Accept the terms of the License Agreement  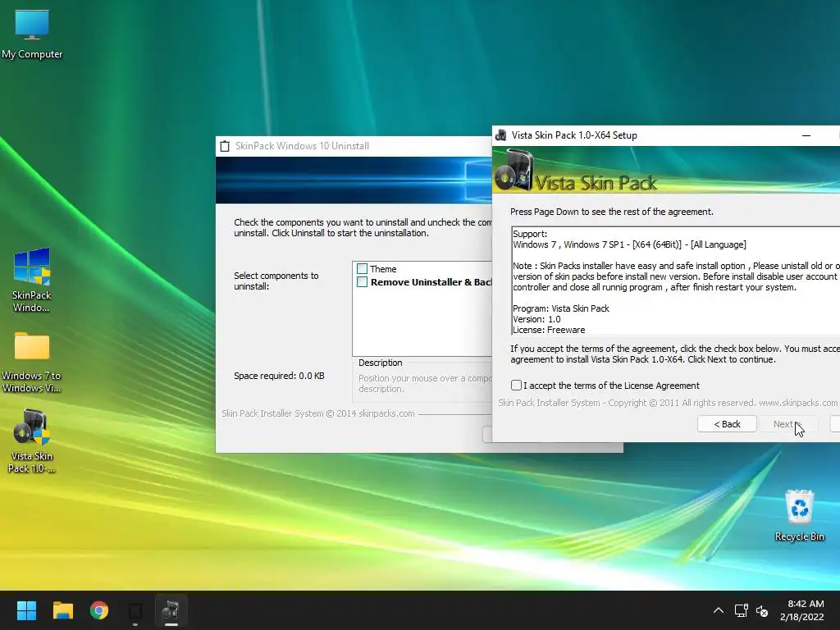[x=516, y=386]
